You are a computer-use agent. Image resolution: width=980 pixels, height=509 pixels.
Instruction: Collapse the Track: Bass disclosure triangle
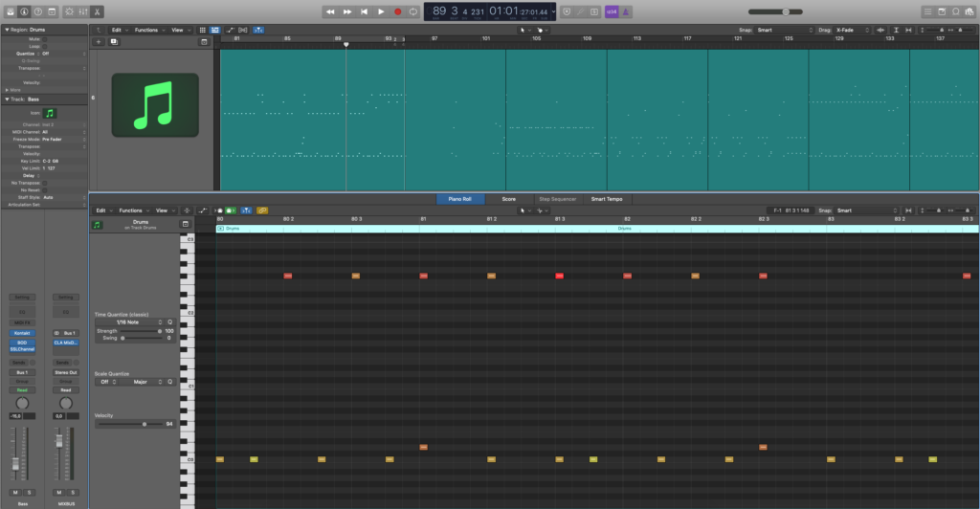pos(7,100)
